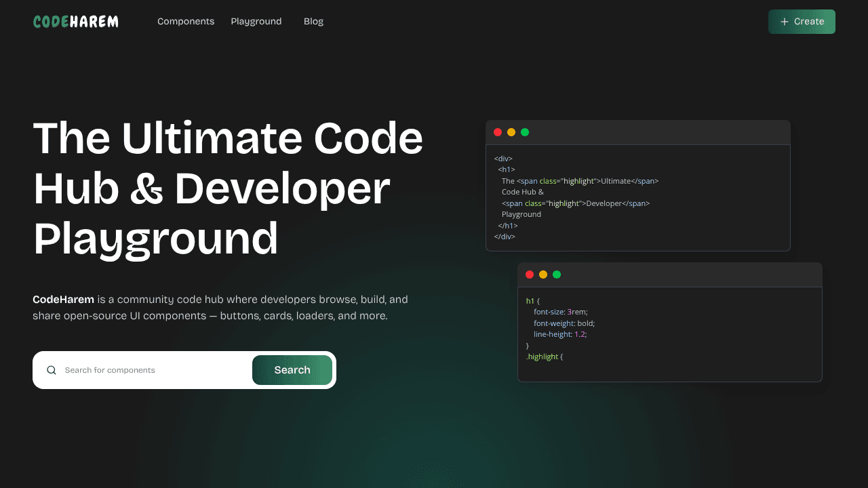Click the 'h1 {' CSS line

coord(532,301)
